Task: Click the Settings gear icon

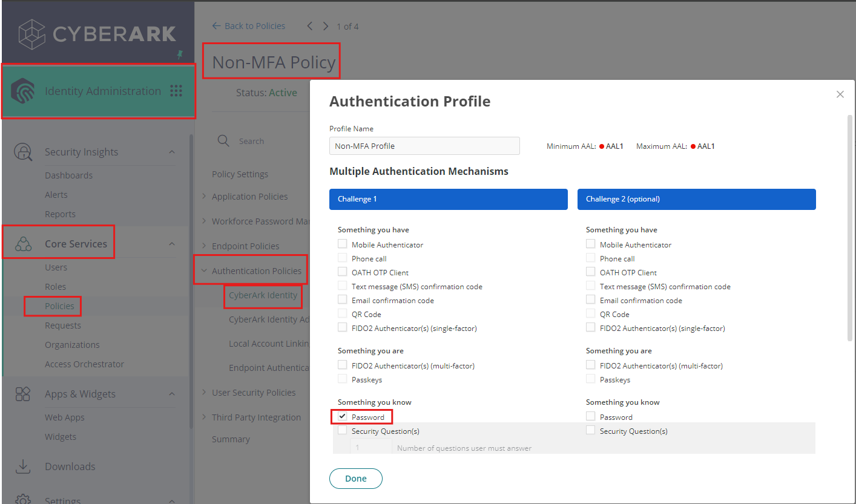Action: pyautogui.click(x=22, y=497)
